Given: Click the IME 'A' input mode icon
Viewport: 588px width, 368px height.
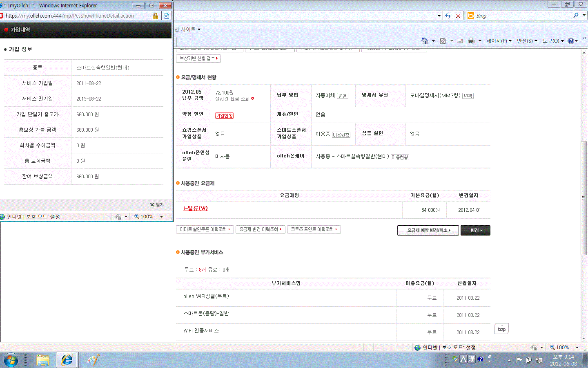Looking at the screenshot, I should point(463,359).
